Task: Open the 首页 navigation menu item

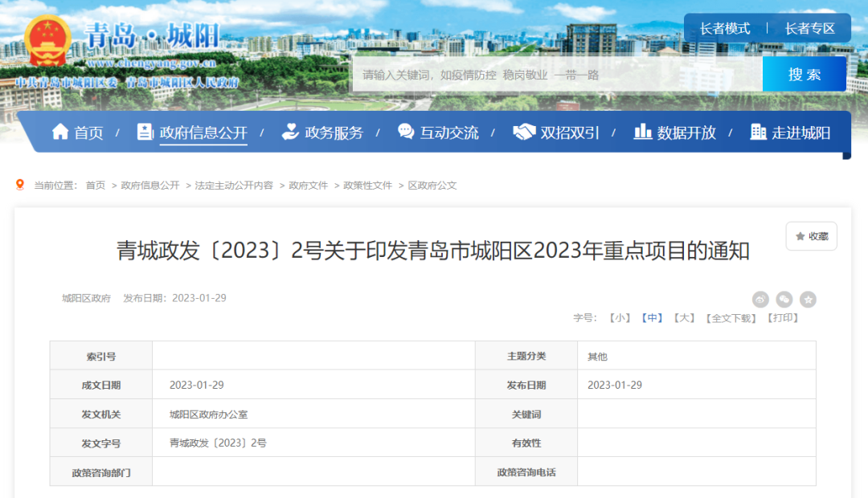Action: (88, 133)
